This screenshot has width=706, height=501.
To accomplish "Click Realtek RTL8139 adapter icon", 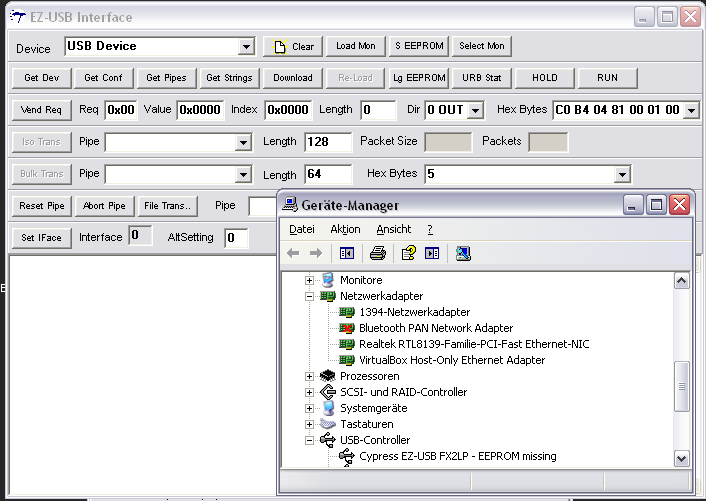I will click(347, 344).
